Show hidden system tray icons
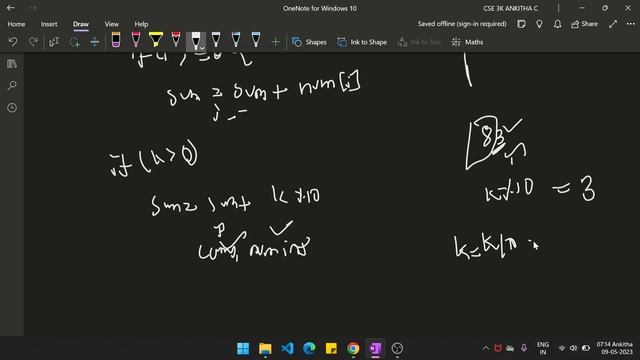 coord(486,348)
